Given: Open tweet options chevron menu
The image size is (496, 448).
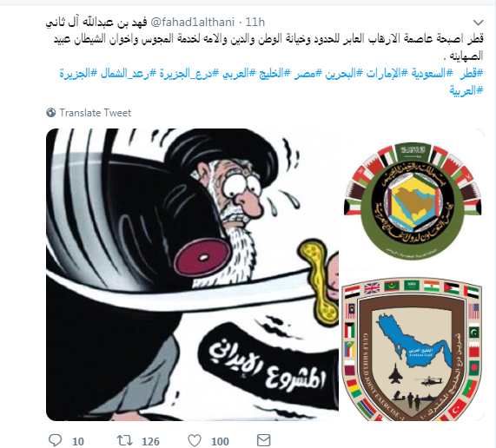Looking at the screenshot, I should [x=478, y=23].
